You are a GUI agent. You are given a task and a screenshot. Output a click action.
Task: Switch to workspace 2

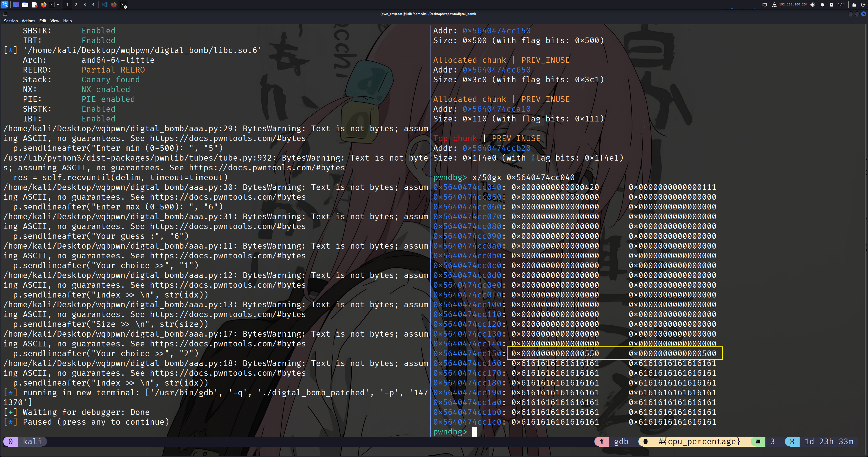click(x=76, y=5)
